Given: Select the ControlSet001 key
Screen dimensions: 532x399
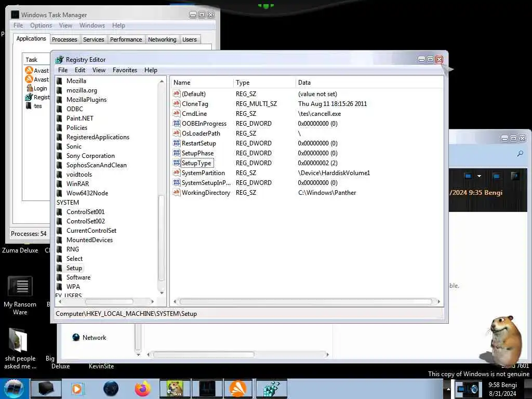Looking at the screenshot, I should tap(85, 212).
